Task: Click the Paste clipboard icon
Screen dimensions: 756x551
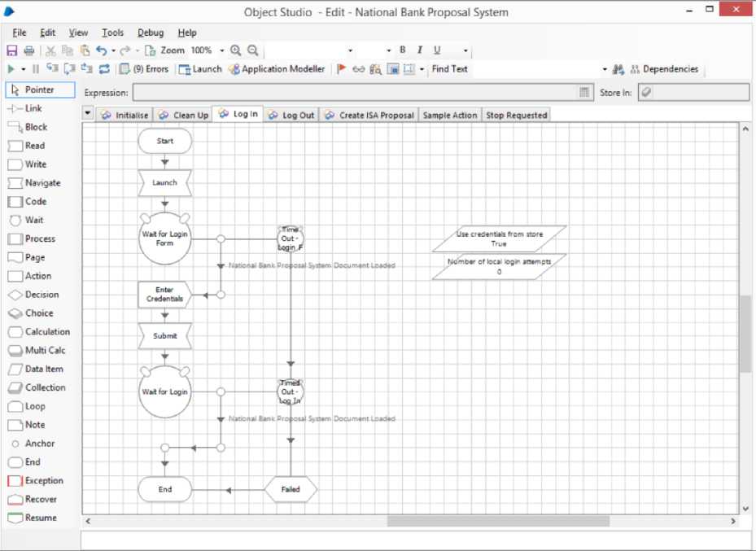Action: [x=85, y=50]
